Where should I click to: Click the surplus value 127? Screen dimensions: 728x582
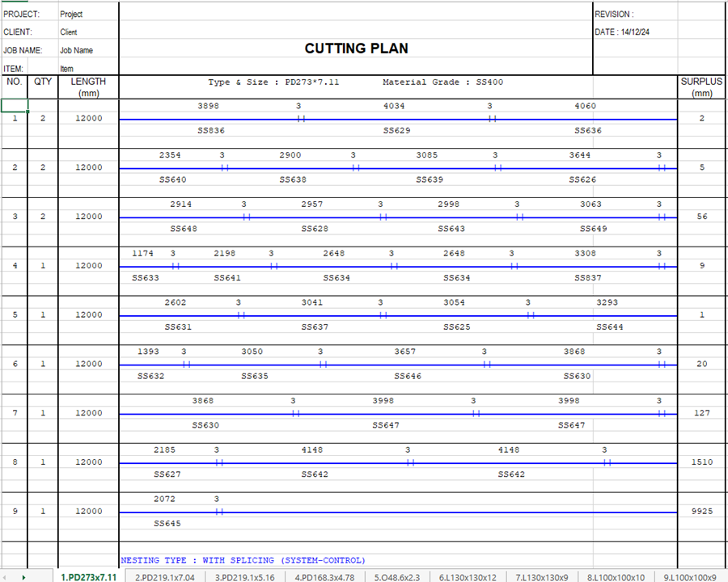tap(702, 413)
